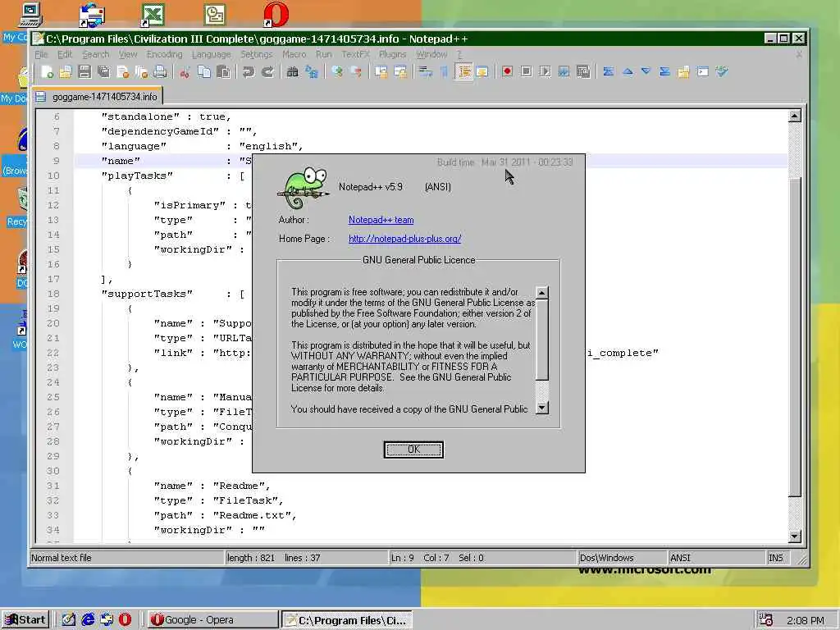Select the Excel shortcut icon on the desktop
The width and height of the screenshot is (840, 630).
tap(153, 15)
